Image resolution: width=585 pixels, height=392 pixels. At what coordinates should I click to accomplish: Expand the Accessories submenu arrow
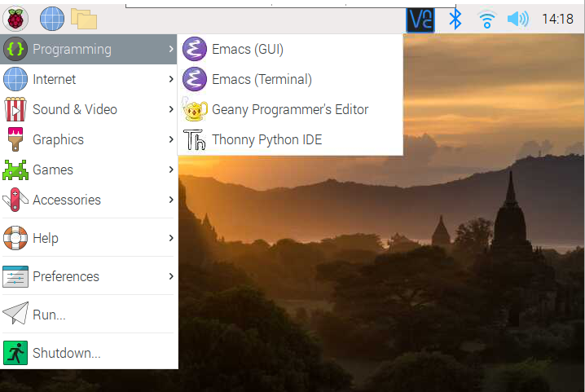[x=171, y=200]
